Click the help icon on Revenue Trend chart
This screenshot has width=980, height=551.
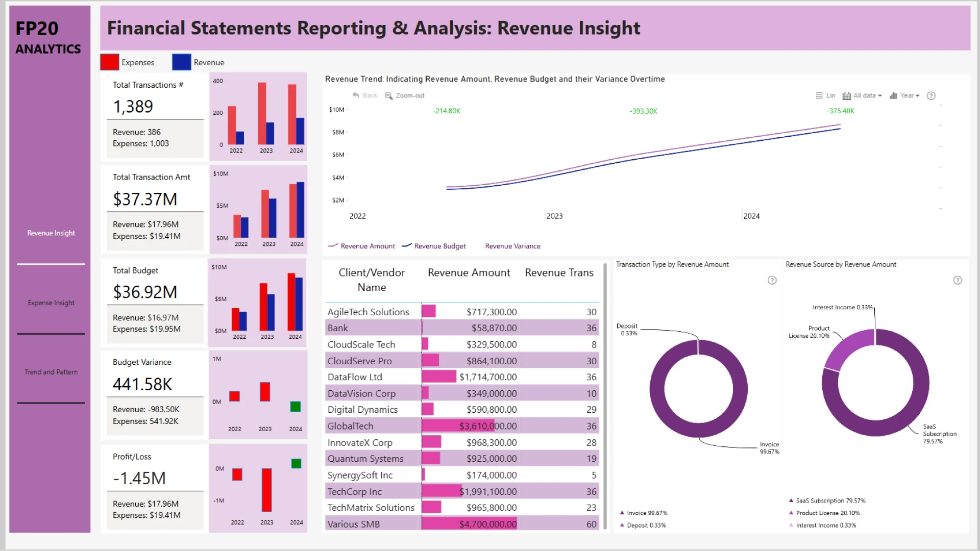[931, 95]
